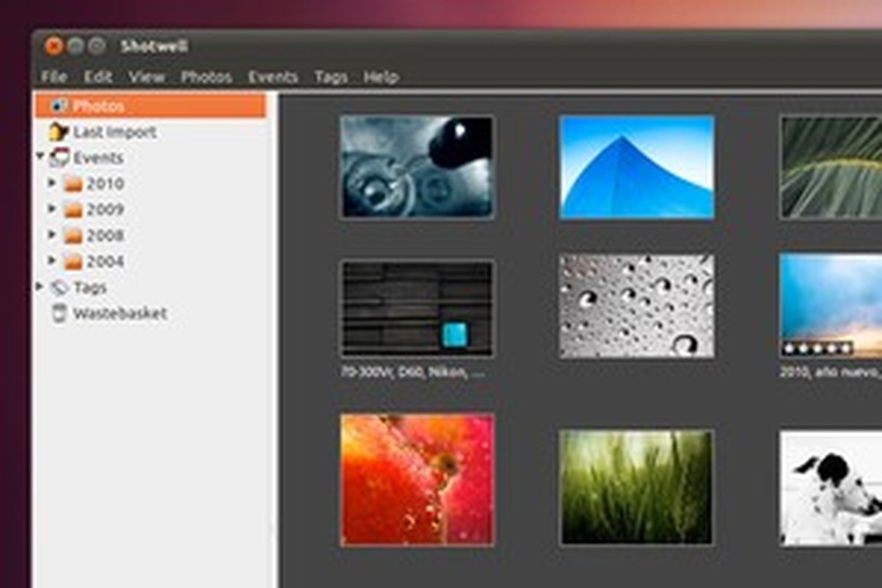Click the Last Import icon

click(x=57, y=132)
